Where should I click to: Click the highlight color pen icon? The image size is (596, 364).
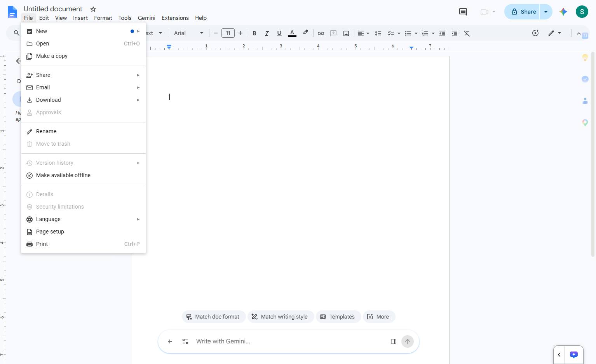tap(305, 33)
